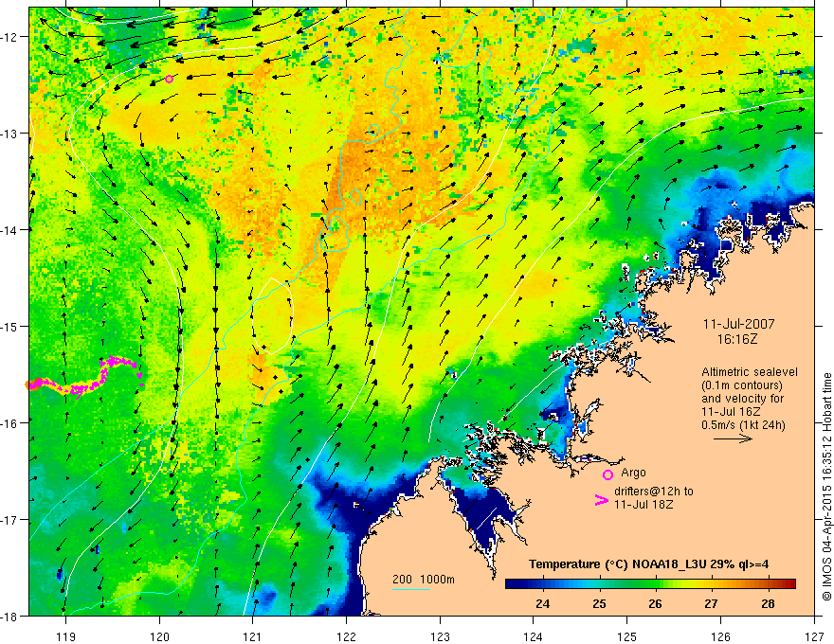Image resolution: width=834 pixels, height=644 pixels.
Task: Click the 125 longitude axis label
Action: 627,636
